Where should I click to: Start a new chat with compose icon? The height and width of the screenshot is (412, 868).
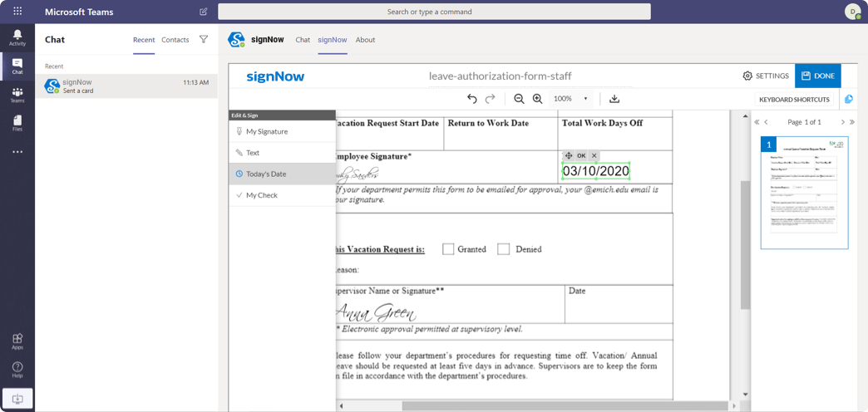pyautogui.click(x=203, y=12)
